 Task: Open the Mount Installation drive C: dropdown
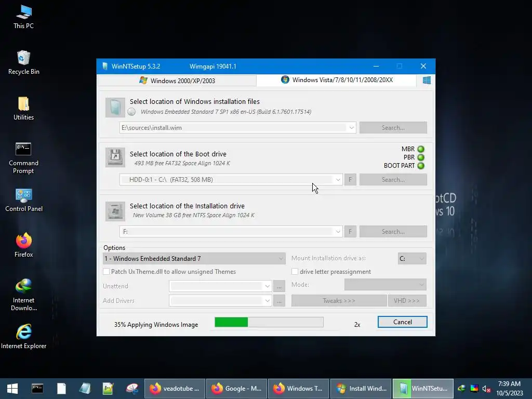click(412, 259)
